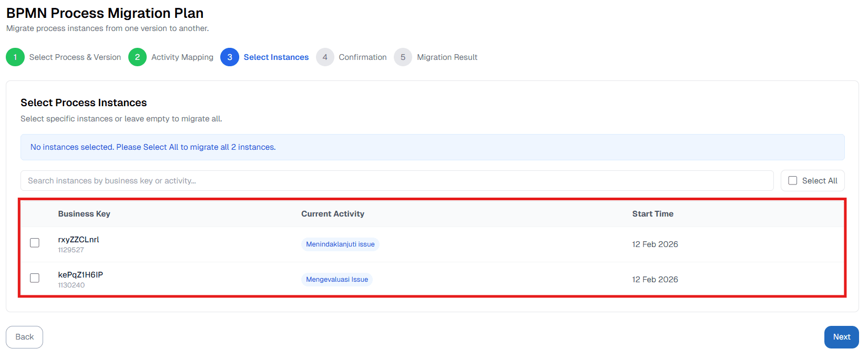
Task: Click the Business Key column header
Action: [84, 214]
